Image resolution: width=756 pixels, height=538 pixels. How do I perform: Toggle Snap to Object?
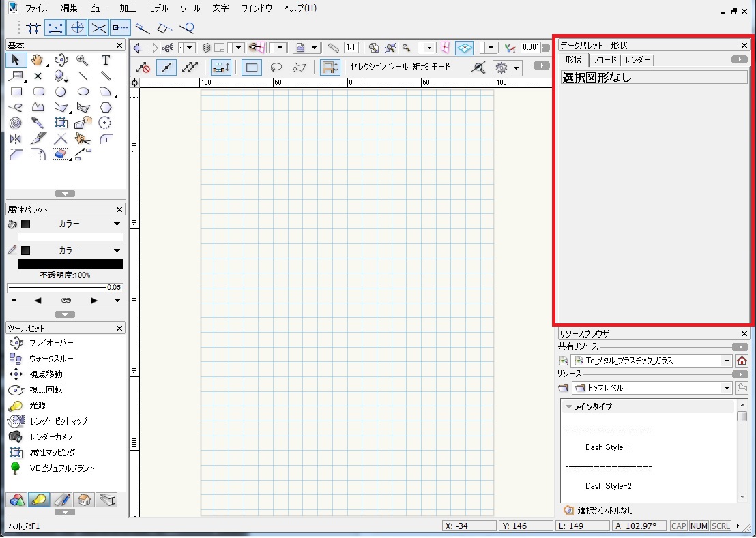point(55,29)
